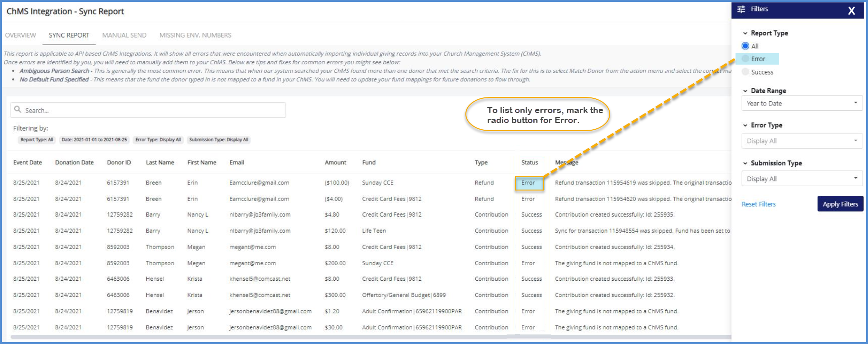Select the Error report type radio button
This screenshot has width=868, height=344.
click(745, 59)
